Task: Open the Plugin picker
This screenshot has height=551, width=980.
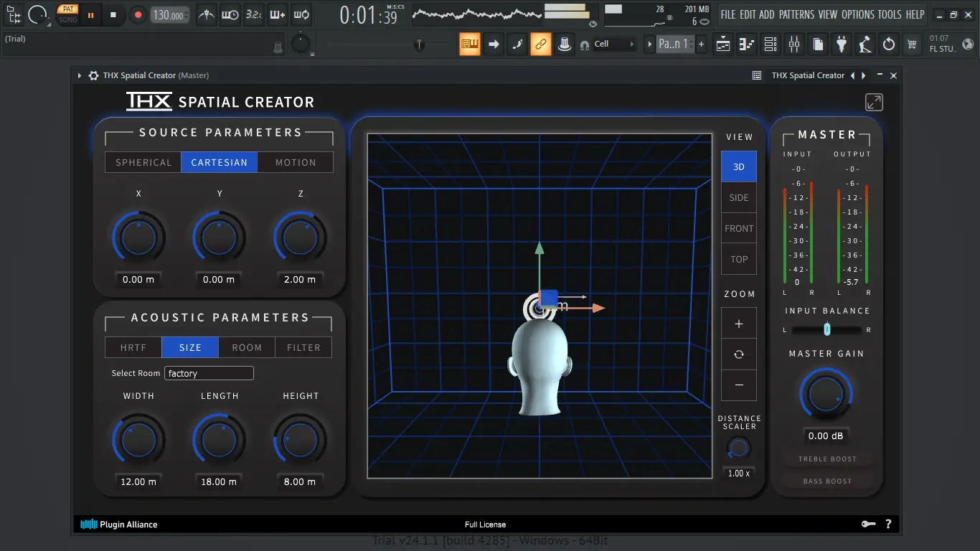Action: click(x=841, y=44)
